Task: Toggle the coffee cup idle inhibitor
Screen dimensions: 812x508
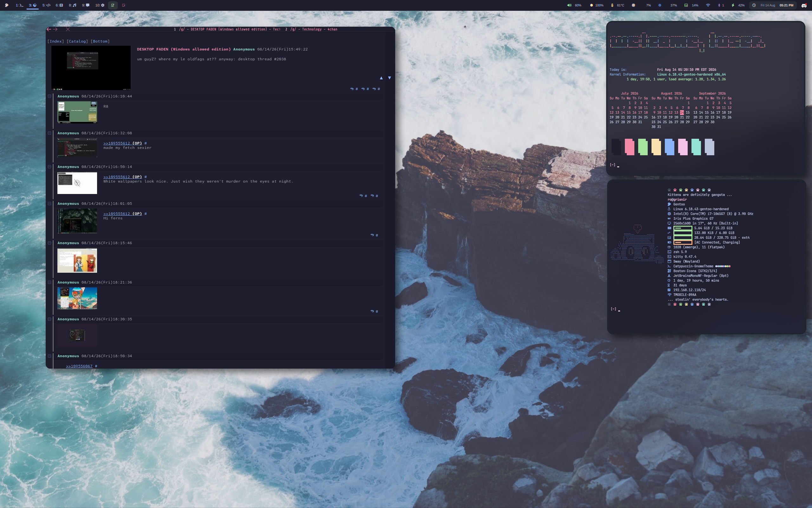Action: coord(113,5)
